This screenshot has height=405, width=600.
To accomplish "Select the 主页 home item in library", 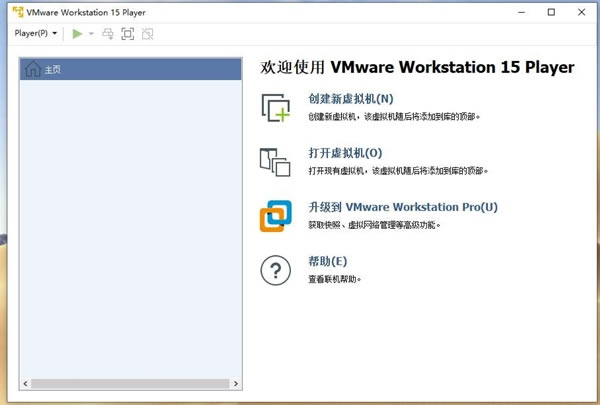I will click(130, 69).
